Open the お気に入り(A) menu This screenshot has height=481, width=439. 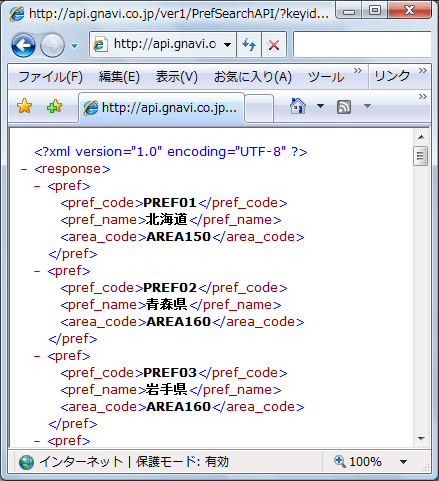tap(253, 77)
